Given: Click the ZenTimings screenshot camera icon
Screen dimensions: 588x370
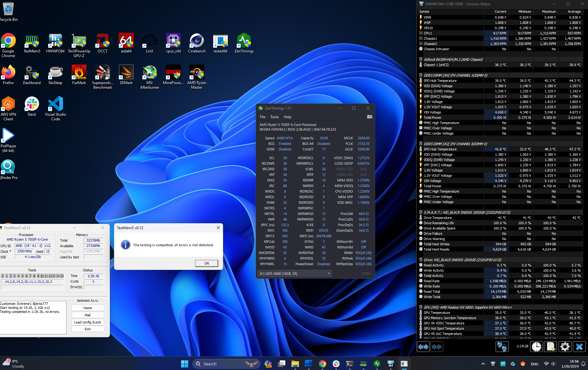Looking at the screenshot, I should click(x=369, y=117).
